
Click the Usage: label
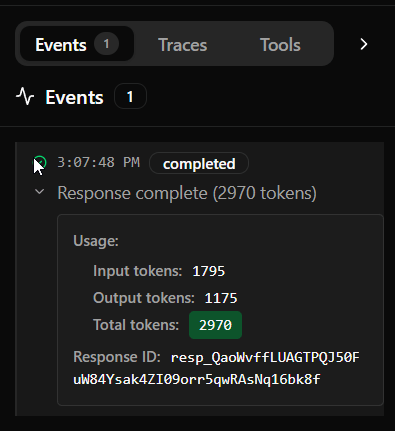click(96, 241)
